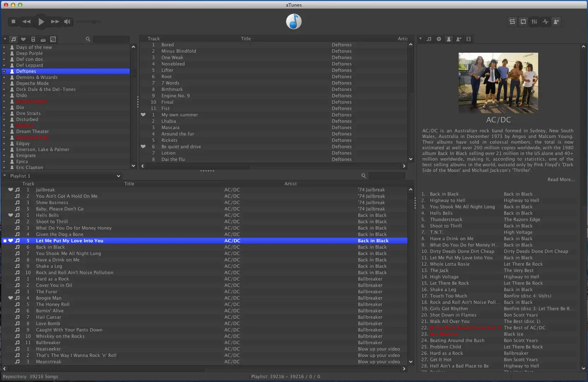The height and width of the screenshot is (382, 588).
Task: Click the Title column header in the playlist
Action: tap(129, 184)
